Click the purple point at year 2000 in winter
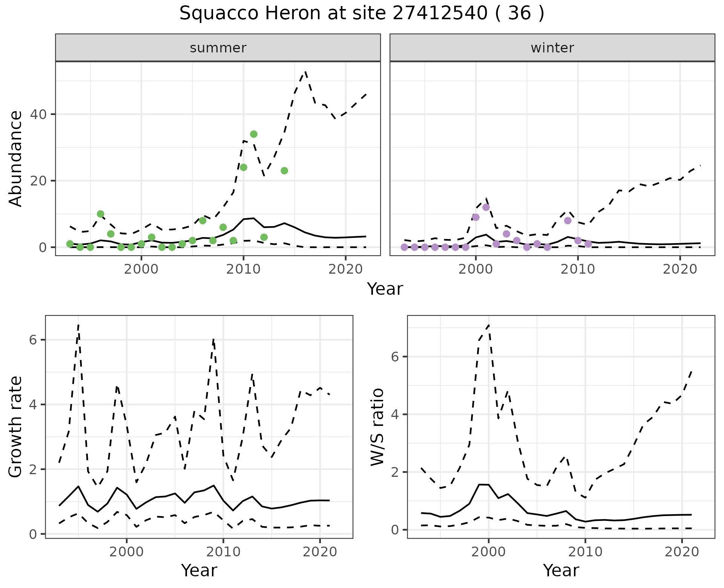The width and height of the screenshot is (724, 588). [476, 217]
